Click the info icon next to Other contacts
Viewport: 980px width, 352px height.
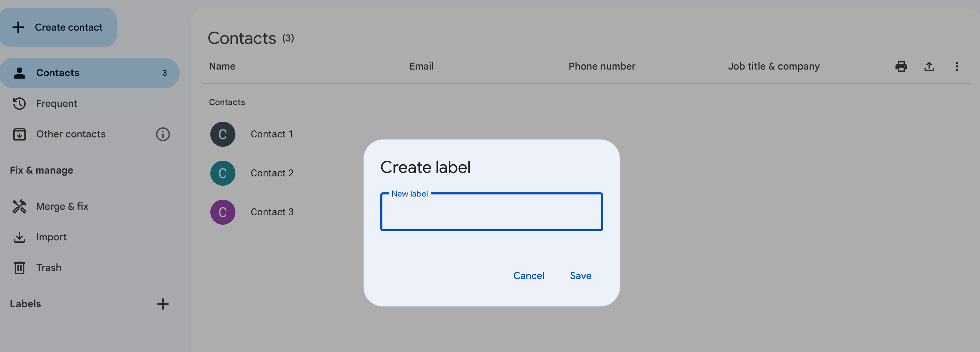click(x=162, y=134)
